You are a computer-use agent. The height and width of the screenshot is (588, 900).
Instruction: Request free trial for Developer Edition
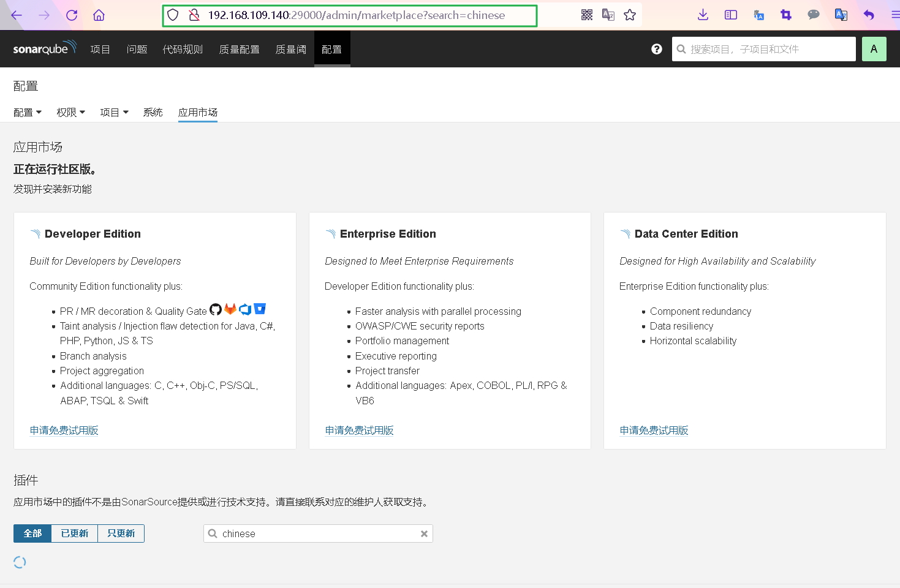pyautogui.click(x=64, y=431)
